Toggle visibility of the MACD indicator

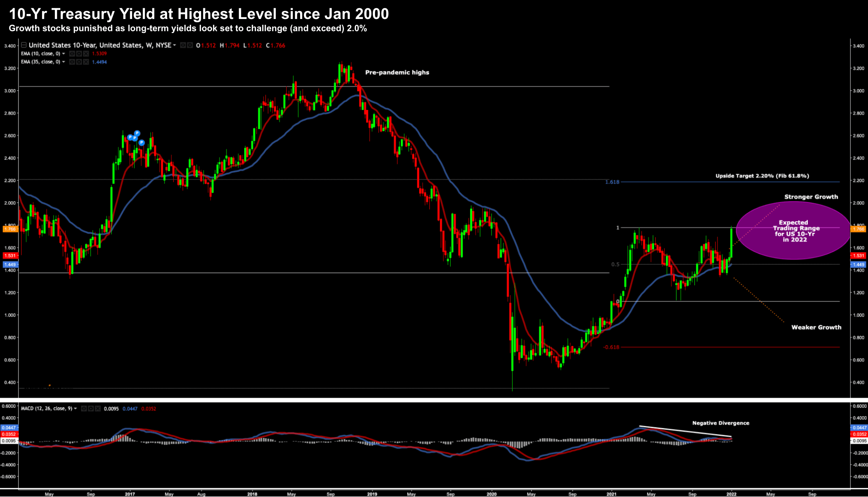[84, 408]
